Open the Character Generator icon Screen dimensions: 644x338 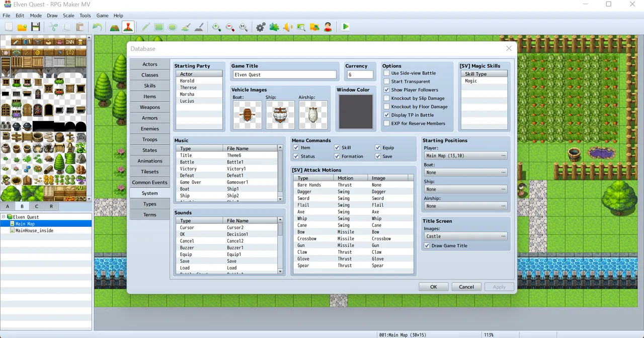[328, 27]
